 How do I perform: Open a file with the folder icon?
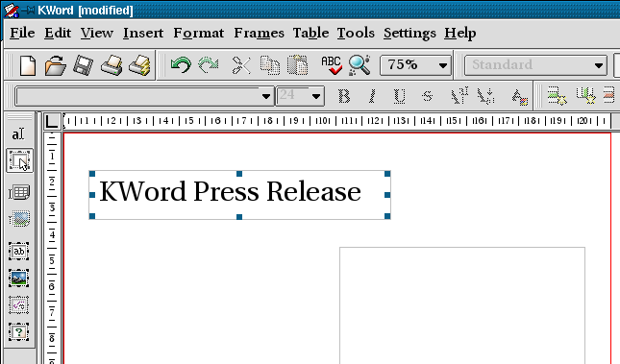pos(55,65)
